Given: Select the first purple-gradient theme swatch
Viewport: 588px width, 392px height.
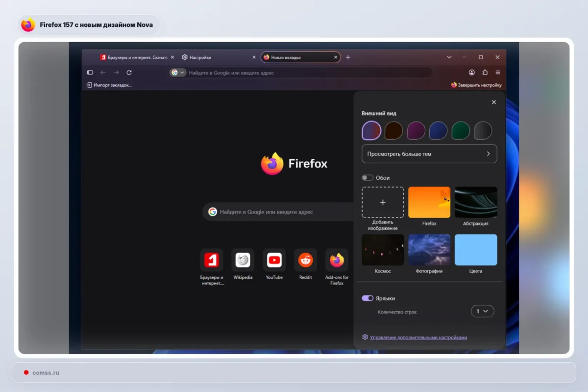Looking at the screenshot, I should (371, 131).
